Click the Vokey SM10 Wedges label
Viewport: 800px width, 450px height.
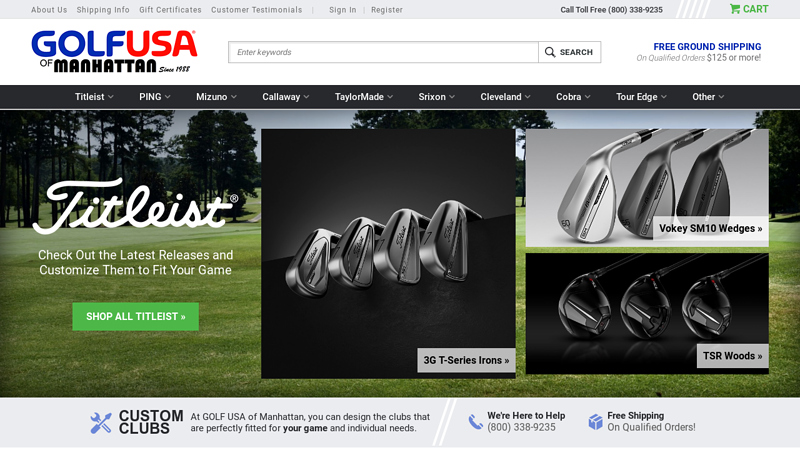click(711, 229)
